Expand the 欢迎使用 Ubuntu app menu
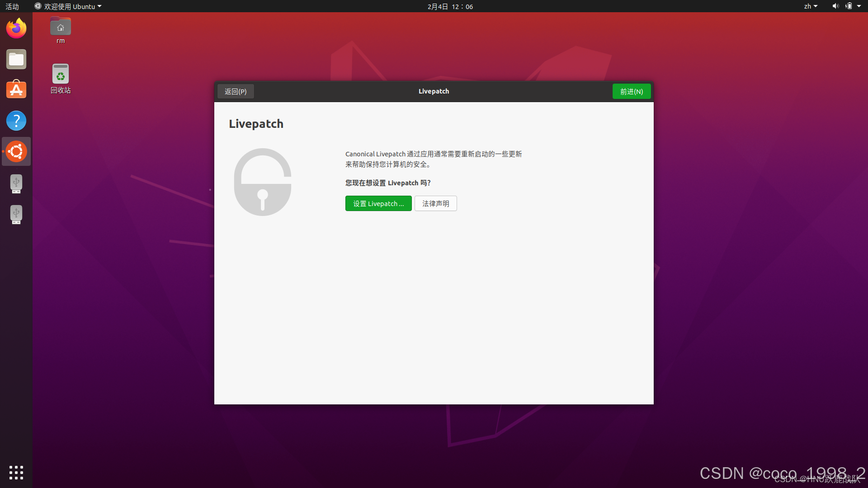 pyautogui.click(x=69, y=6)
